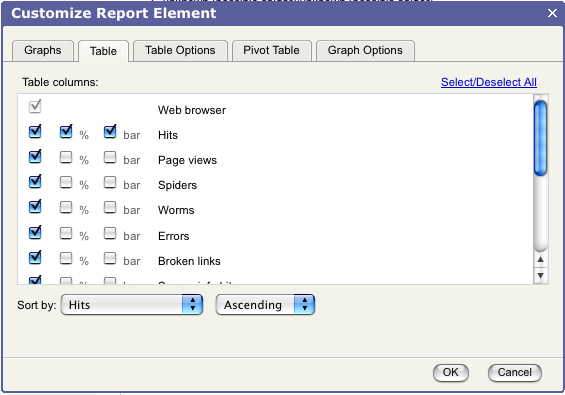Click the Errors column label
The image size is (565, 395).
click(x=173, y=236)
